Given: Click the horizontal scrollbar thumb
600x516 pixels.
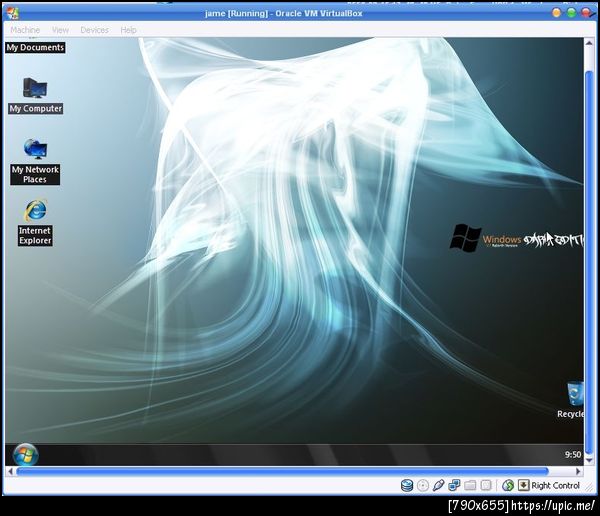Looking at the screenshot, I should pyautogui.click(x=282, y=471).
